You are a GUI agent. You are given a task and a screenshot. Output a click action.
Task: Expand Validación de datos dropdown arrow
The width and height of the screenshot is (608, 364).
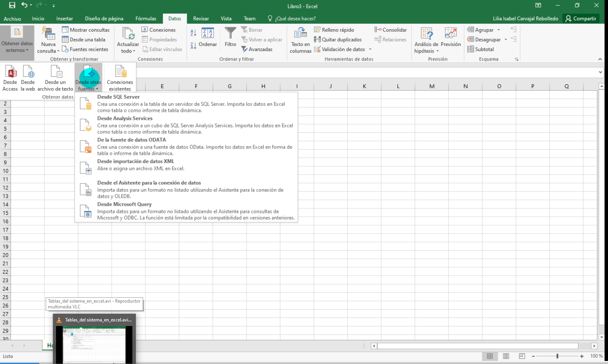click(370, 49)
